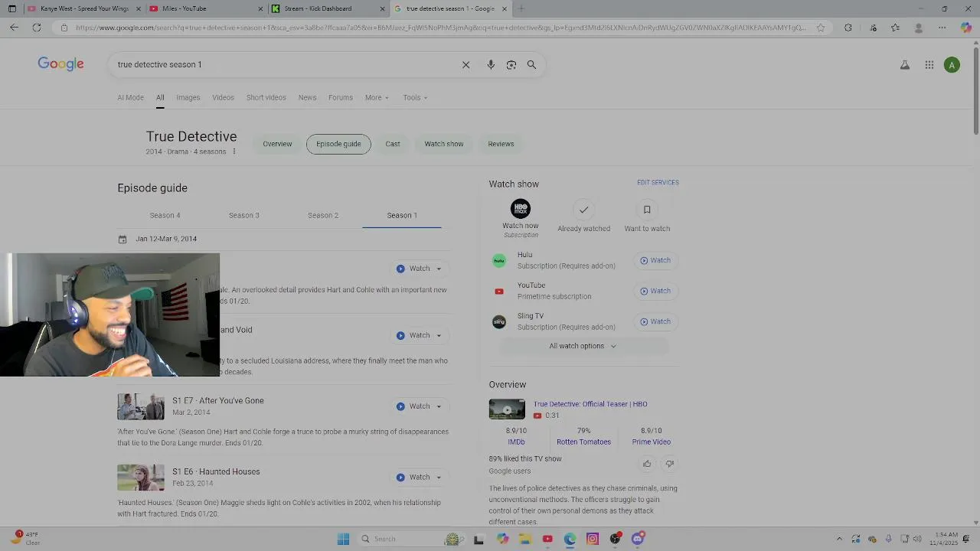This screenshot has height=551, width=980.
Task: Open Search Labs flask icon
Action: click(905, 65)
